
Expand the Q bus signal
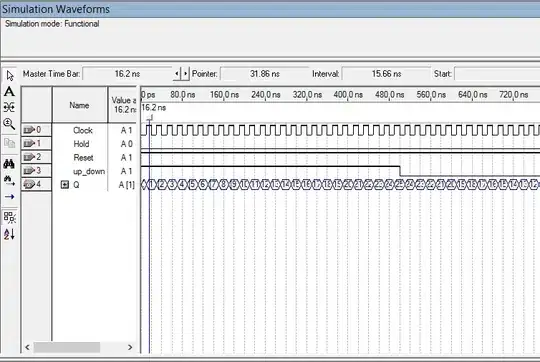(65, 185)
